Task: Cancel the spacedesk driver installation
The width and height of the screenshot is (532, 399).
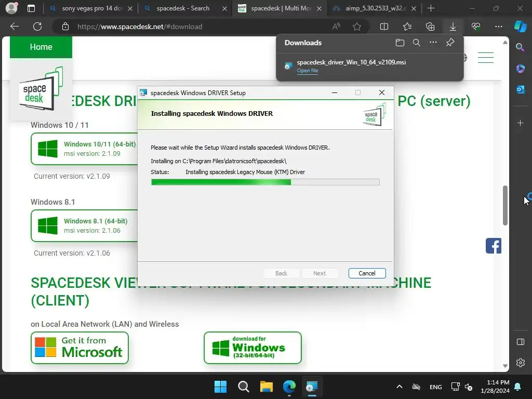Action: [x=367, y=273]
